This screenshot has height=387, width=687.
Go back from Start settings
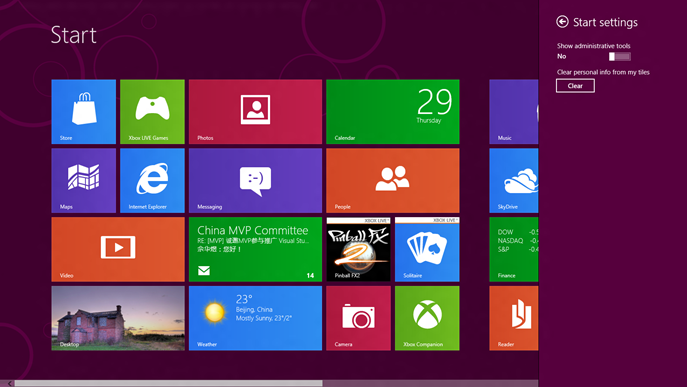563,21
